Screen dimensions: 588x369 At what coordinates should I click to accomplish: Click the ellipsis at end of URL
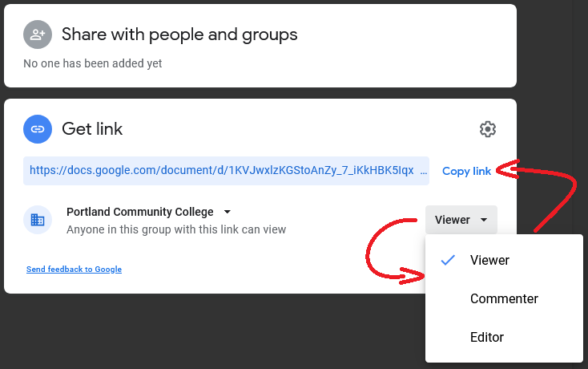pos(423,171)
